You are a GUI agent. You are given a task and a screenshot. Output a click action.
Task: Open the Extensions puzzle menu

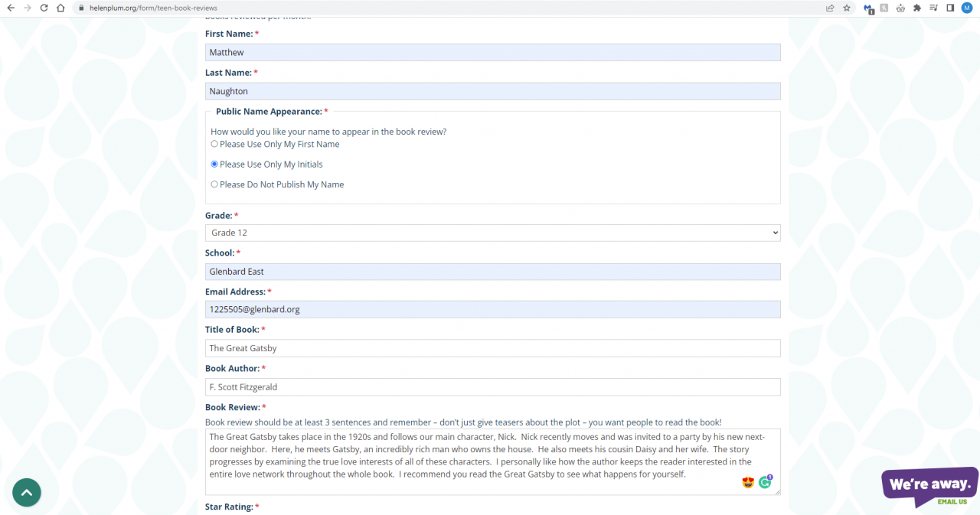tap(917, 8)
